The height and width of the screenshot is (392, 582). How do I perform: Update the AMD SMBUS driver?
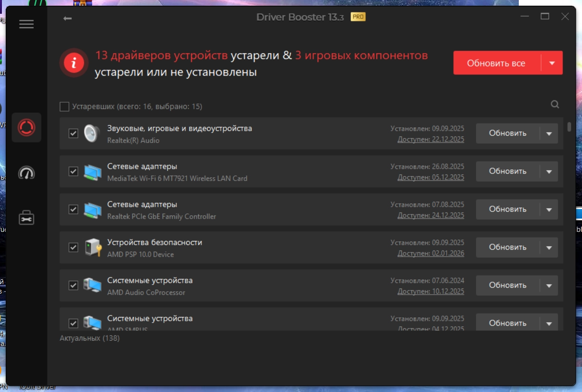(507, 323)
